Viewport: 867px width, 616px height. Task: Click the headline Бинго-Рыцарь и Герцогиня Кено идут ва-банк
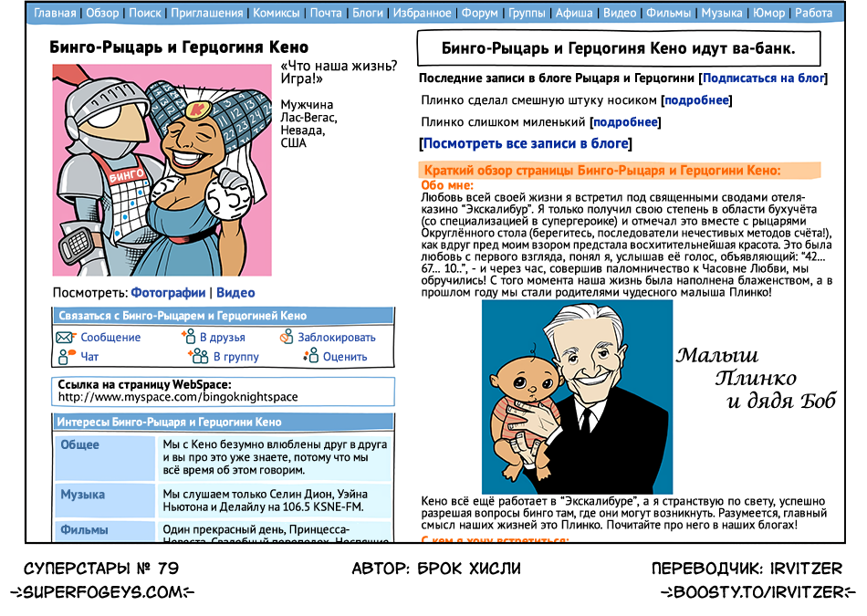(x=618, y=48)
